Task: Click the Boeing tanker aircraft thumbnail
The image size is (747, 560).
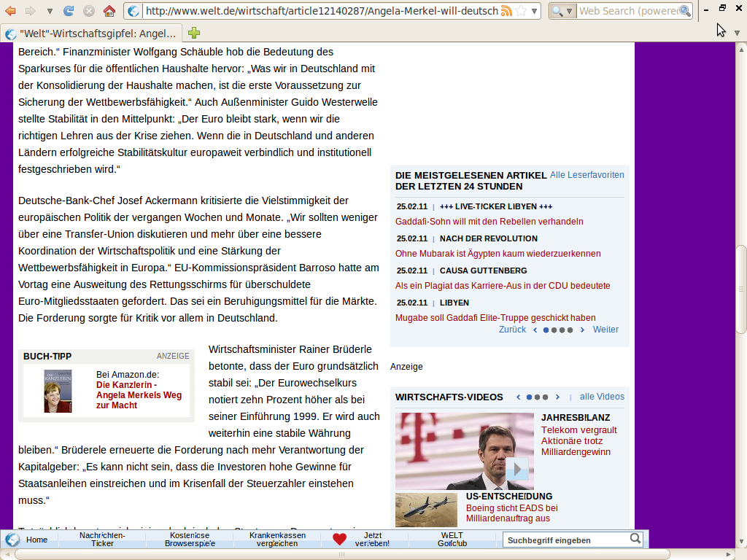Action: pos(426,510)
